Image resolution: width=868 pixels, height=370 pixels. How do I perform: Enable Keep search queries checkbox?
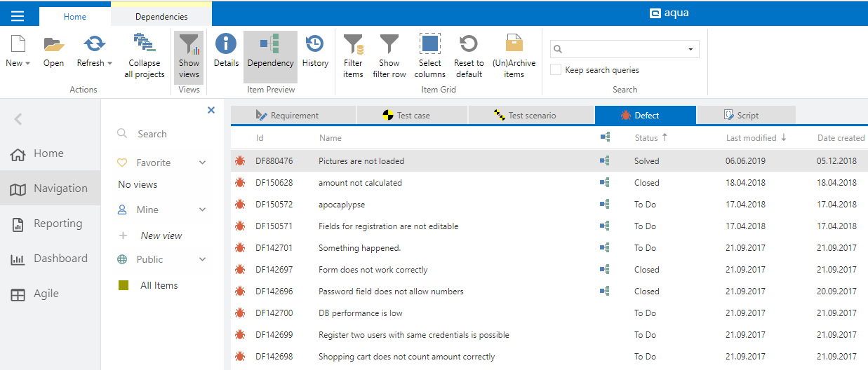[x=556, y=70]
